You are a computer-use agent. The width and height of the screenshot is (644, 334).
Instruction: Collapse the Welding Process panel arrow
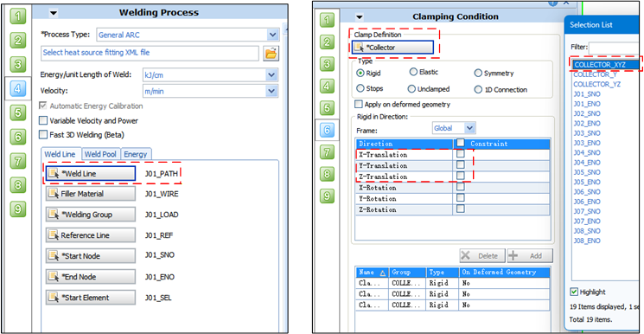53,13
